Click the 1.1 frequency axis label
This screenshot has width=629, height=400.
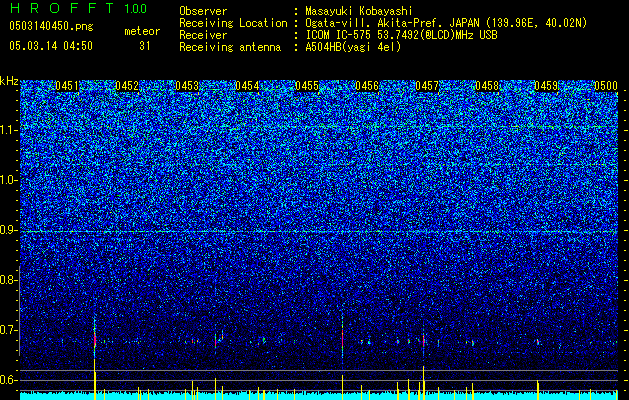[x=9, y=130]
